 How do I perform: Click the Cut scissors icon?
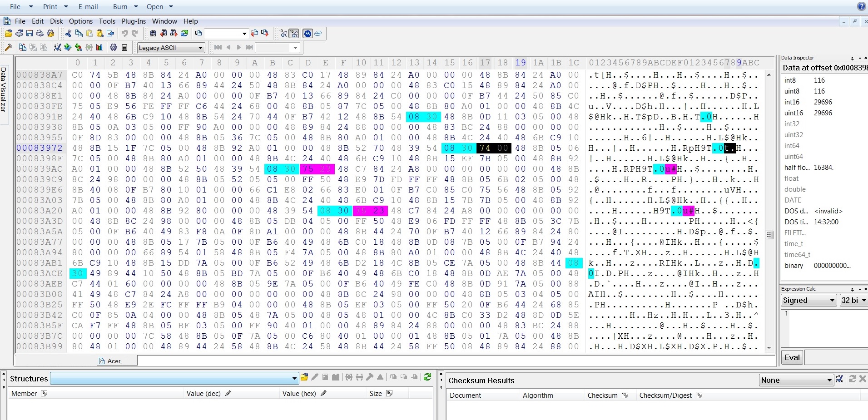click(x=68, y=33)
